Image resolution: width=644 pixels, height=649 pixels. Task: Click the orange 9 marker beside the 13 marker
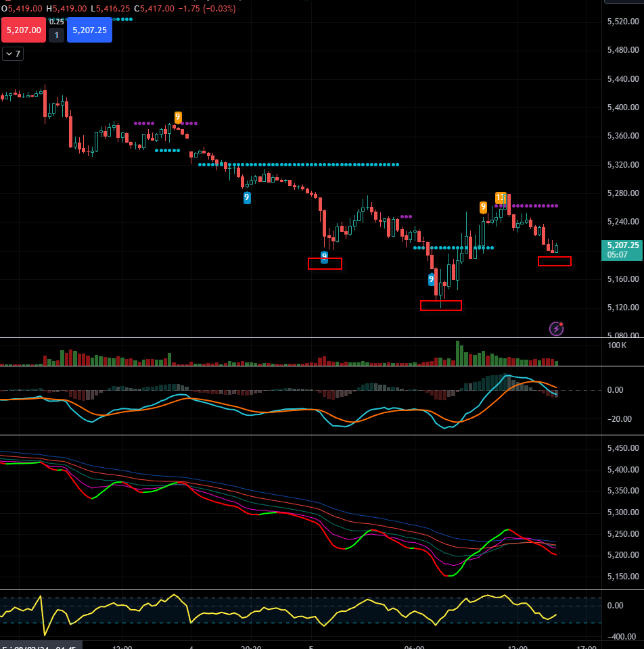[484, 208]
